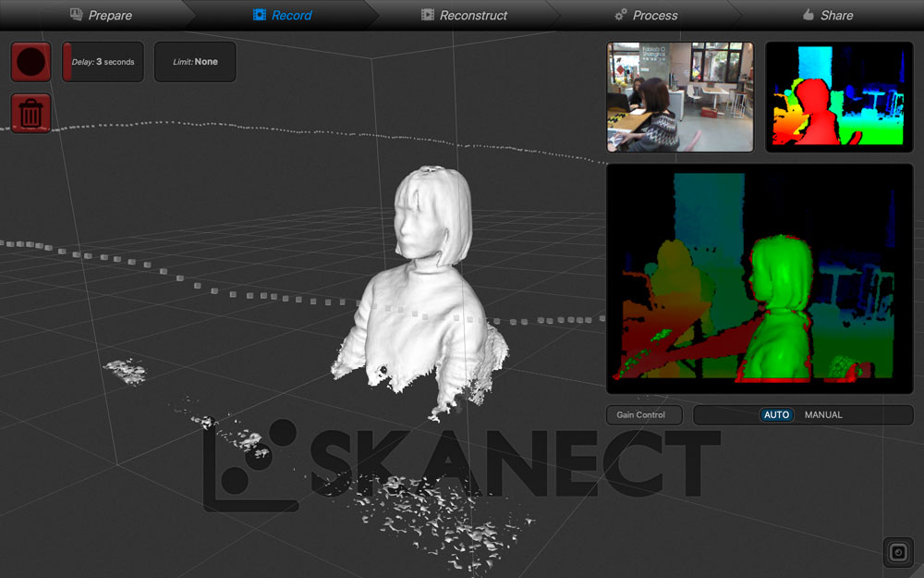This screenshot has width=924, height=578.
Task: Start recording with the red record button
Action: [30, 61]
